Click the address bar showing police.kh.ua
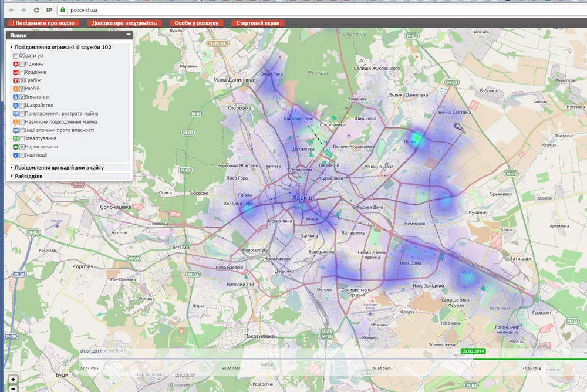The height and width of the screenshot is (392, 587). (322, 10)
